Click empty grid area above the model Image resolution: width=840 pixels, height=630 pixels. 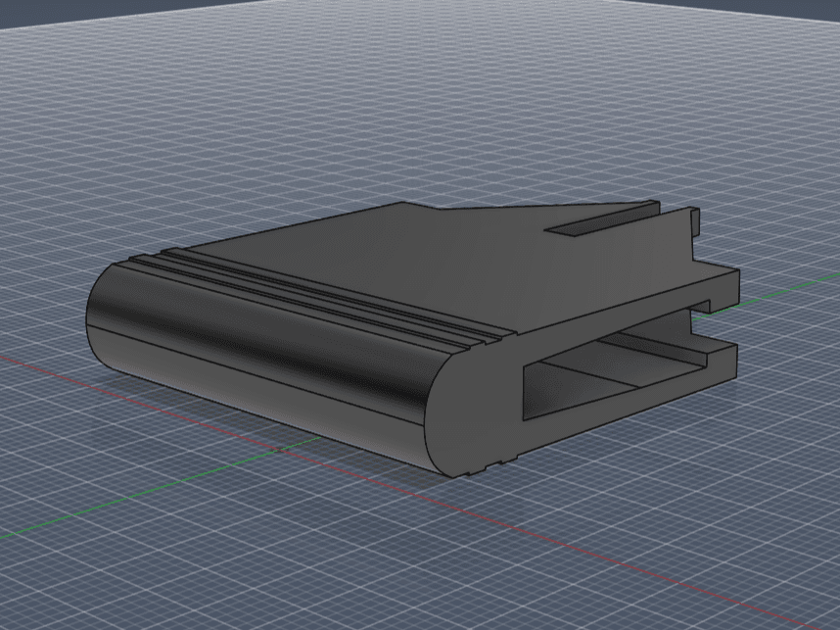point(418,107)
